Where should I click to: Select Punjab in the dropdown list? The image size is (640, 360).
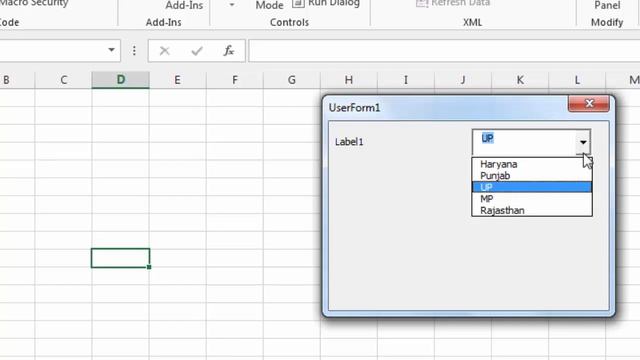[532, 176]
